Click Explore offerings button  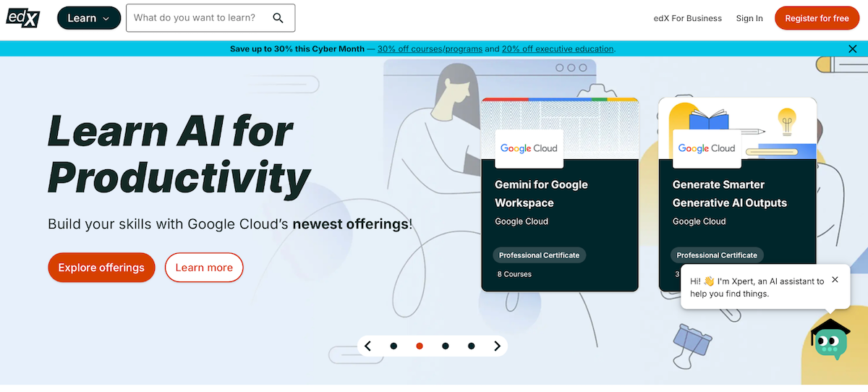[x=101, y=268]
